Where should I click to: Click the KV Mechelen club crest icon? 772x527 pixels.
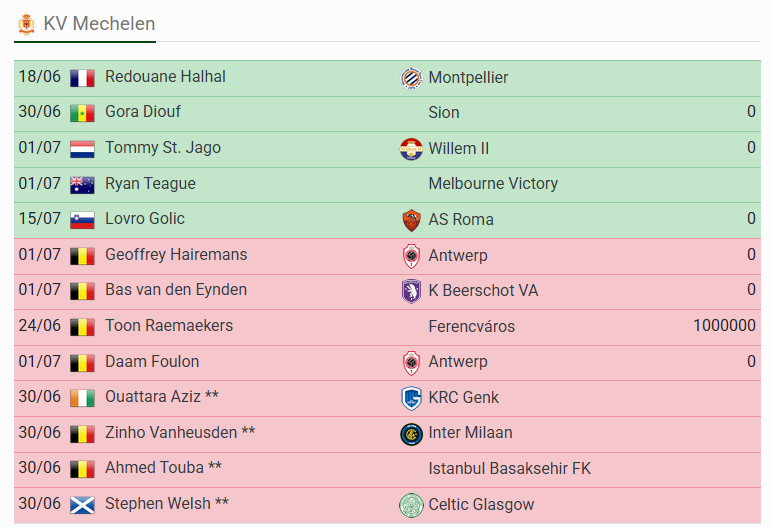tap(26, 24)
